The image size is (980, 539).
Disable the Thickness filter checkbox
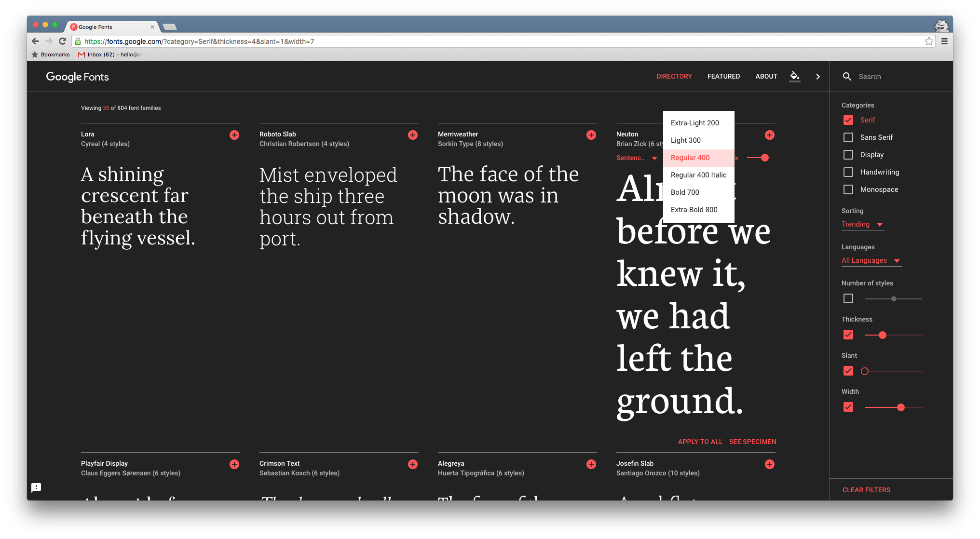click(x=848, y=335)
